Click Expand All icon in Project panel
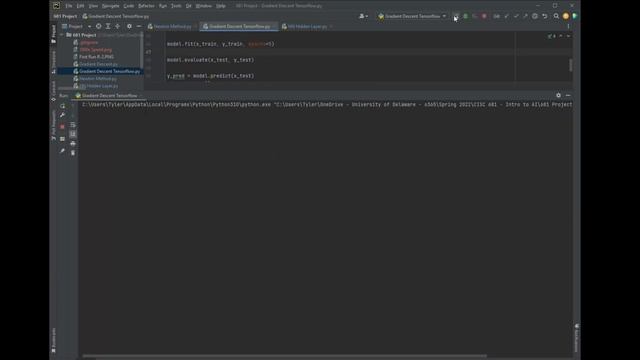The image size is (640, 360). click(108, 26)
